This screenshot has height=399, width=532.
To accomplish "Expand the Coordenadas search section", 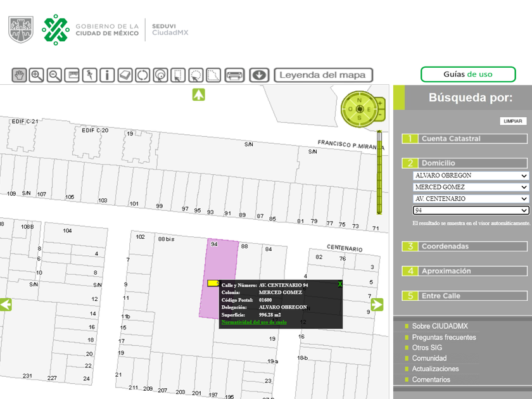I will point(464,246).
